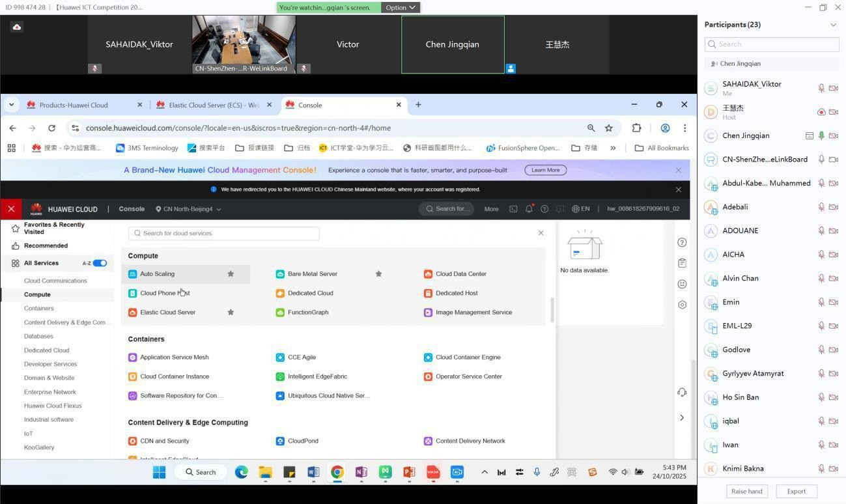846x504 pixels.
Task: Select Databases in the services sidebar
Action: click(x=38, y=336)
